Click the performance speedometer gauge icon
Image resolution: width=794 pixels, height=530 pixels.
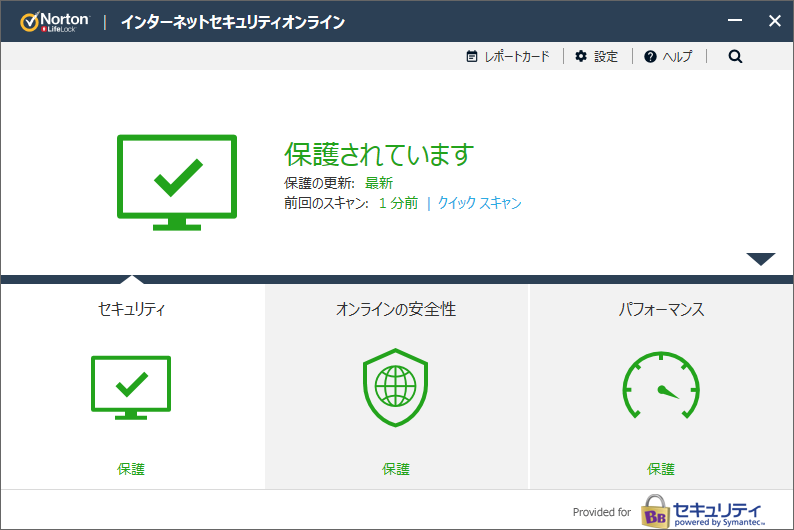point(661,386)
